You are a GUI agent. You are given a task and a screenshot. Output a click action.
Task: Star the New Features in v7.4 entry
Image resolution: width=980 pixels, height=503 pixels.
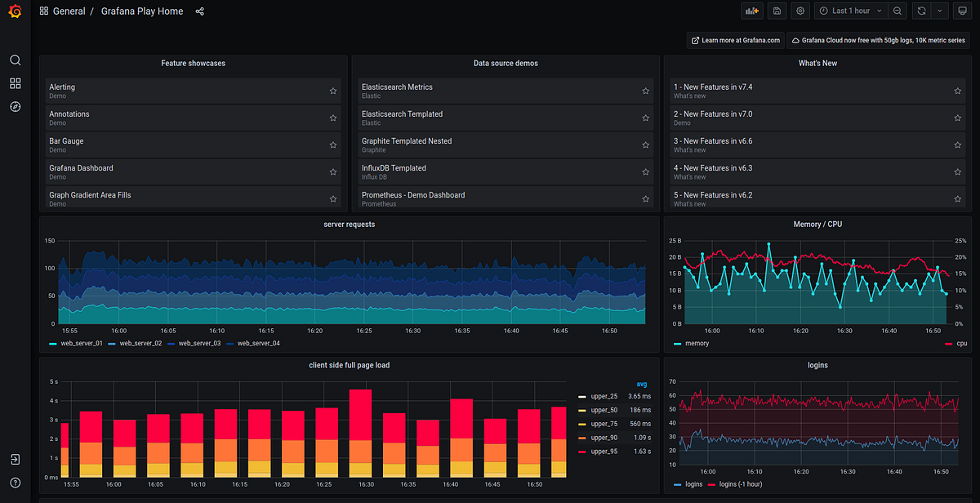click(957, 91)
